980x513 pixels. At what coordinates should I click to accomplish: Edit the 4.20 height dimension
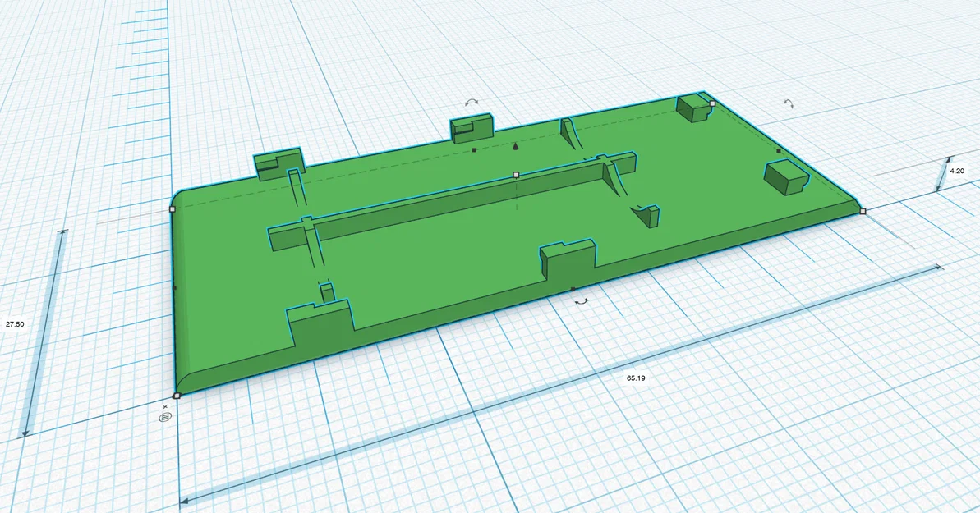click(956, 171)
